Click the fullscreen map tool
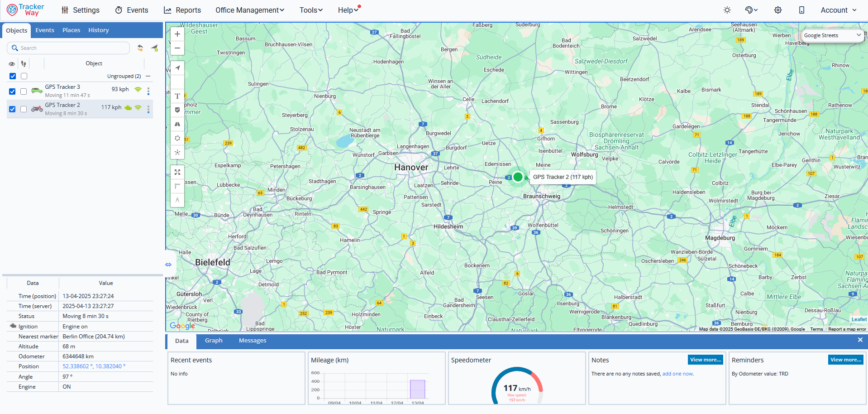Viewport: 868px width, 414px height. tap(177, 172)
